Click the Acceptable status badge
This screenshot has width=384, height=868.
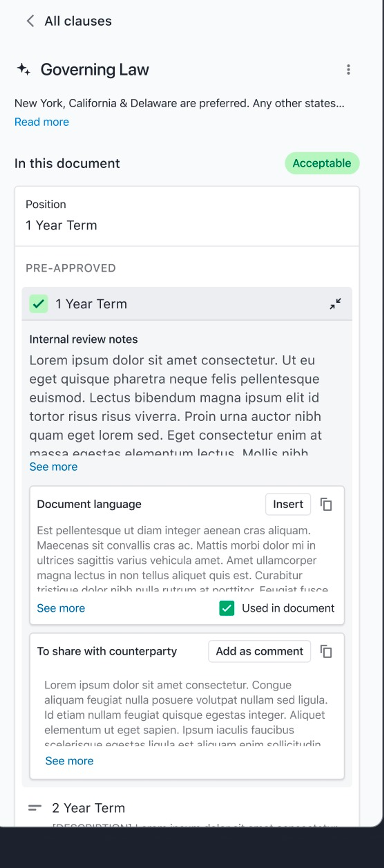pos(322,163)
